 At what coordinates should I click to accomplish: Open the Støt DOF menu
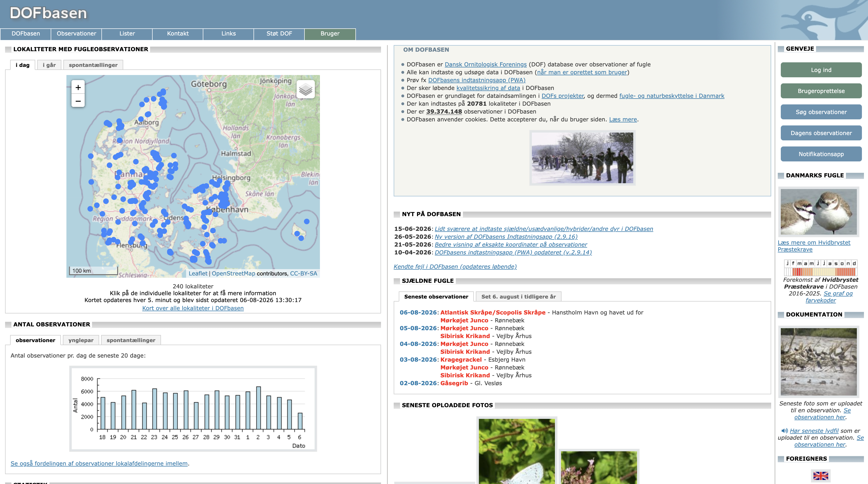pyautogui.click(x=279, y=34)
